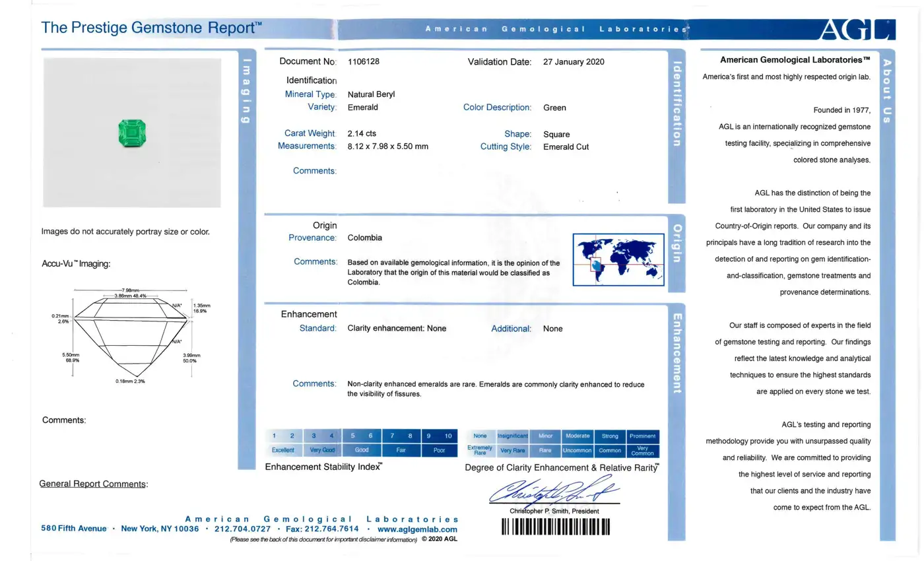
Task: Click the Extremely Rare rarity cell
Action: [x=480, y=450]
